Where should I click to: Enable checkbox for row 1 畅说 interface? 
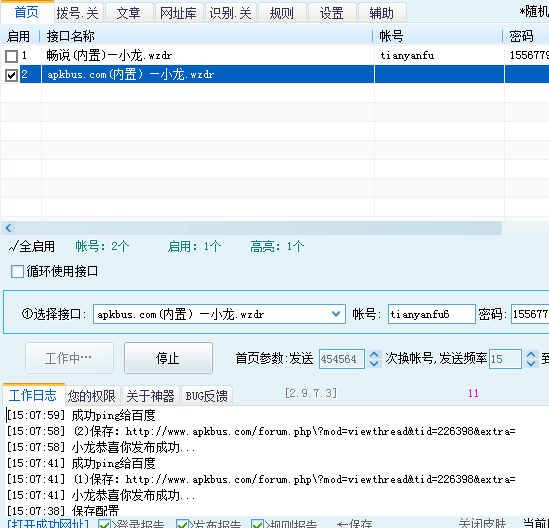[x=12, y=56]
